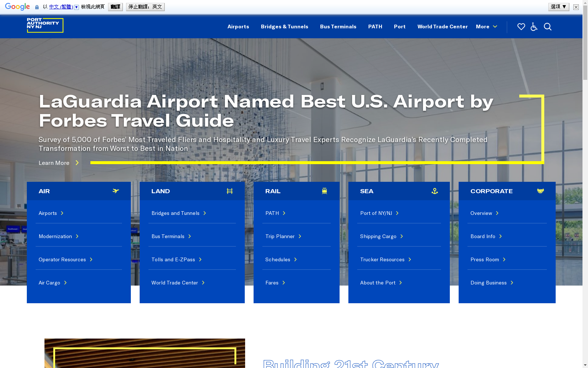Image resolution: width=588 pixels, height=368 pixels.
Task: Open Port of NY/NJ link
Action: click(x=380, y=213)
